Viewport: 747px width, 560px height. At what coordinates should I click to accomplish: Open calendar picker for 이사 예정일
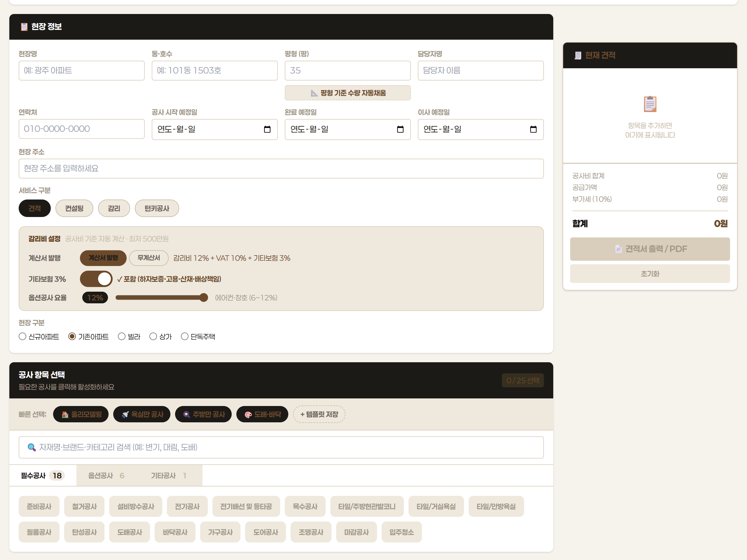[x=533, y=129]
